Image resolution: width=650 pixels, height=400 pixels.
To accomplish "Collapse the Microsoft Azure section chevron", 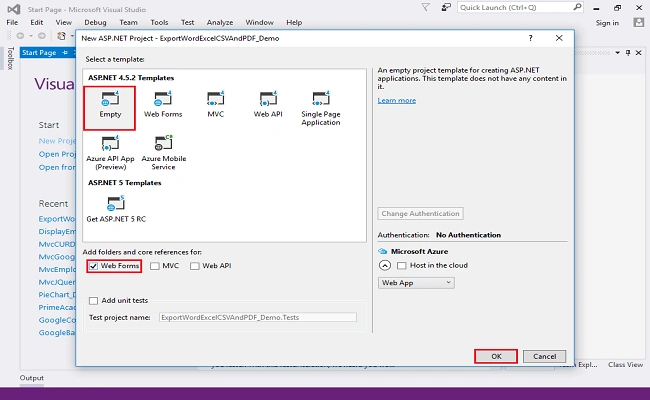I will [x=385, y=265].
